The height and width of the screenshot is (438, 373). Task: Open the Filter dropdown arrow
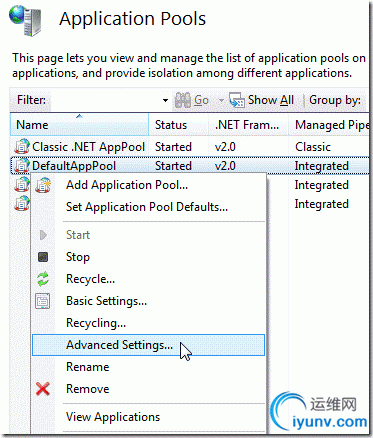tap(165, 100)
